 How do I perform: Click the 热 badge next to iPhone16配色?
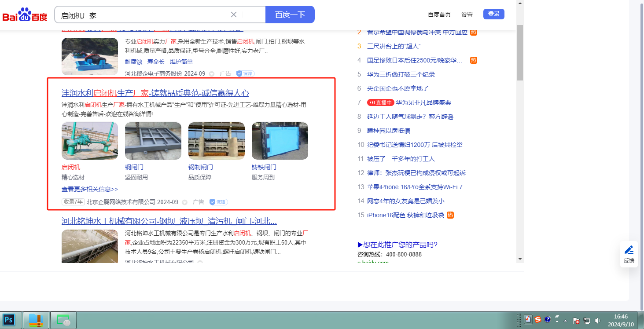(450, 215)
